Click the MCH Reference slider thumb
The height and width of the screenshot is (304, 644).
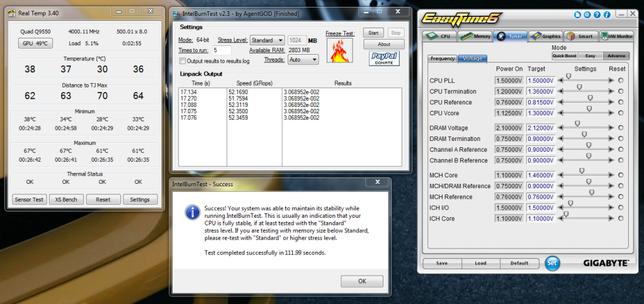tap(592, 193)
